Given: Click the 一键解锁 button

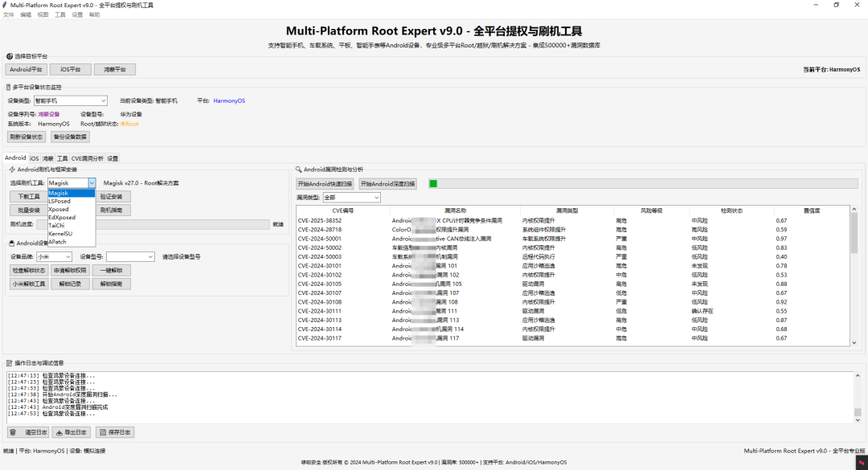Looking at the screenshot, I should click(111, 270).
